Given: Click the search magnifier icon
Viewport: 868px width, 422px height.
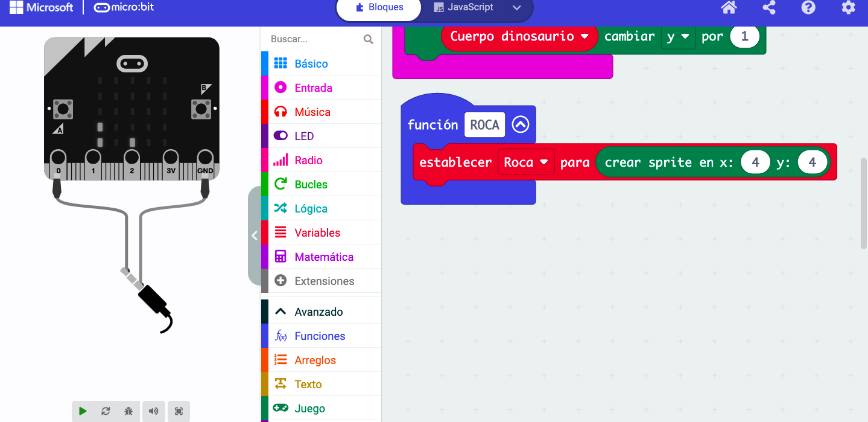Looking at the screenshot, I should point(368,39).
